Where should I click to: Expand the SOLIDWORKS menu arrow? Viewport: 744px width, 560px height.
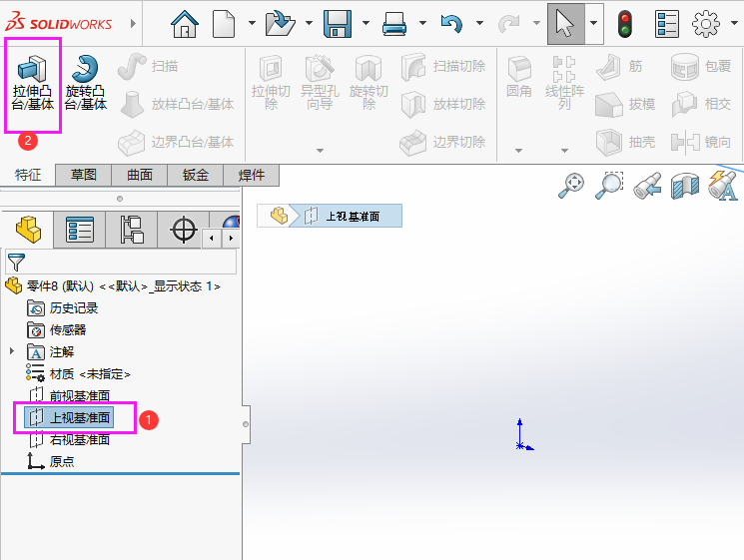[134, 23]
